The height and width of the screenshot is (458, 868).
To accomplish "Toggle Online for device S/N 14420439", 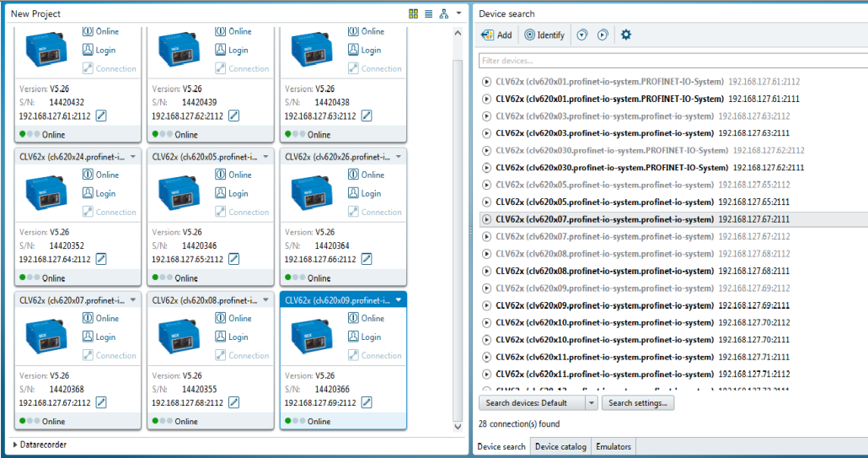I will click(233, 31).
